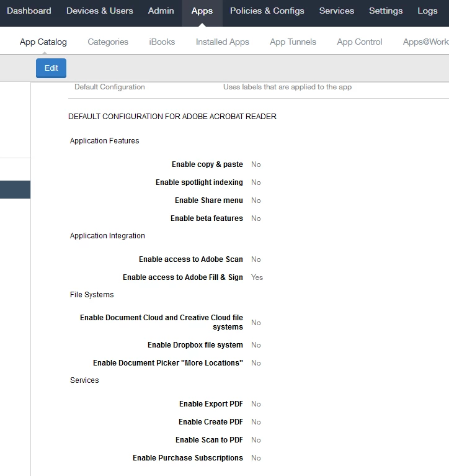Click No value for Document Cloud file systems

[x=256, y=322]
